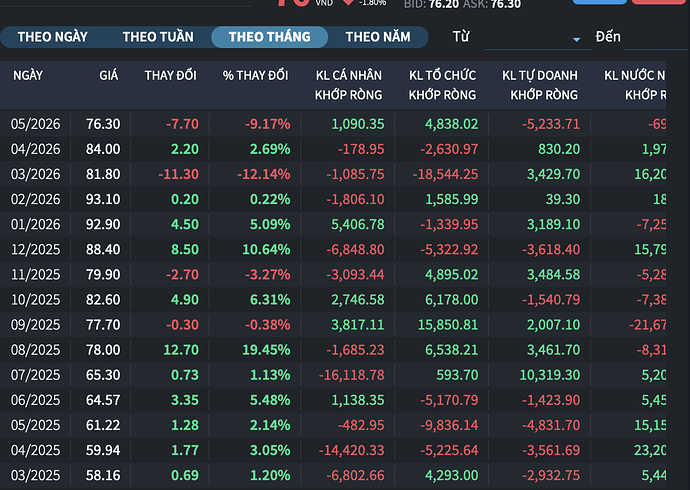The height and width of the screenshot is (490, 690).
Task: Click proprietary net volume 39.30
Action: click(563, 199)
